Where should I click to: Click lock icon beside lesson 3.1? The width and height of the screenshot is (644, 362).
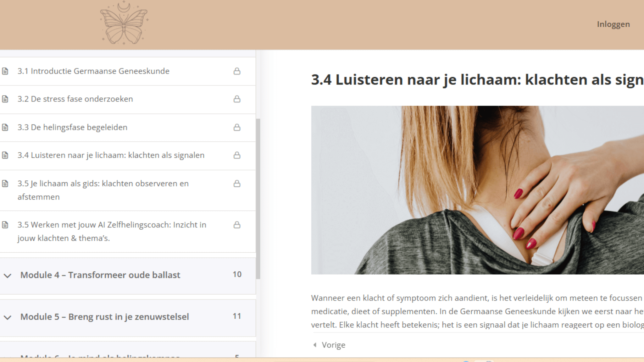pos(237,71)
